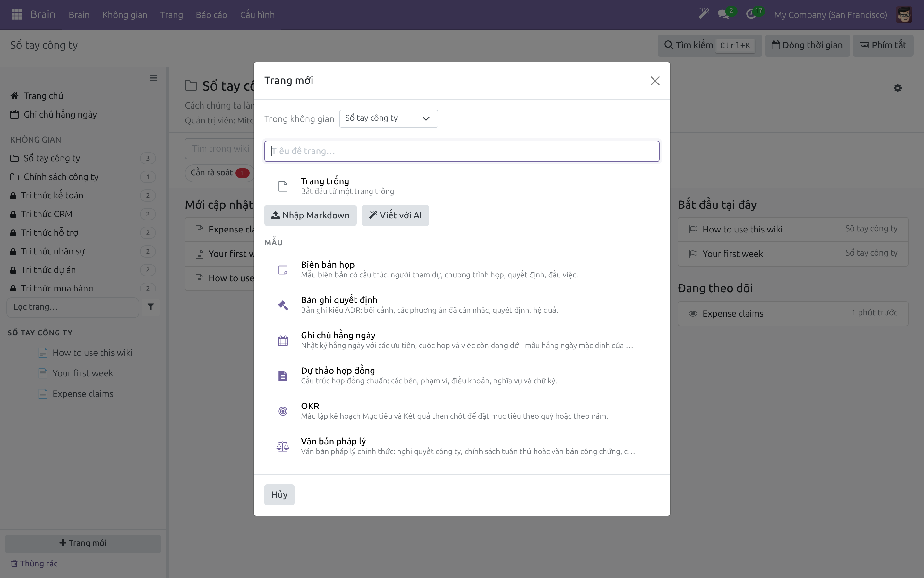The height and width of the screenshot is (578, 924).
Task: Click the Hủy button
Action: [x=279, y=495]
